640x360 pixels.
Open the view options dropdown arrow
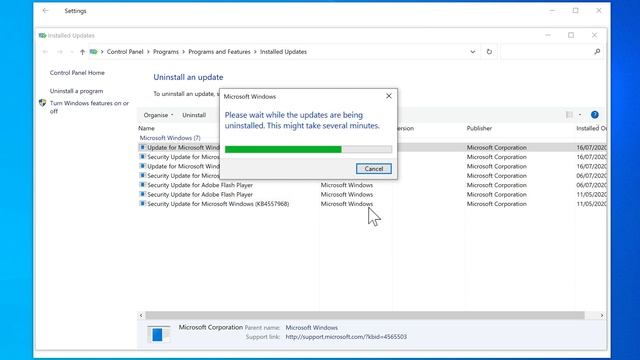coord(580,115)
